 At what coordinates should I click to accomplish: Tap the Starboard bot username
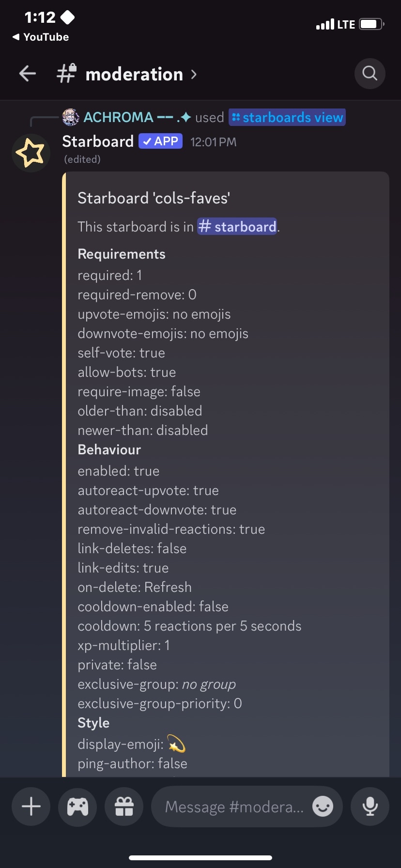[98, 141]
